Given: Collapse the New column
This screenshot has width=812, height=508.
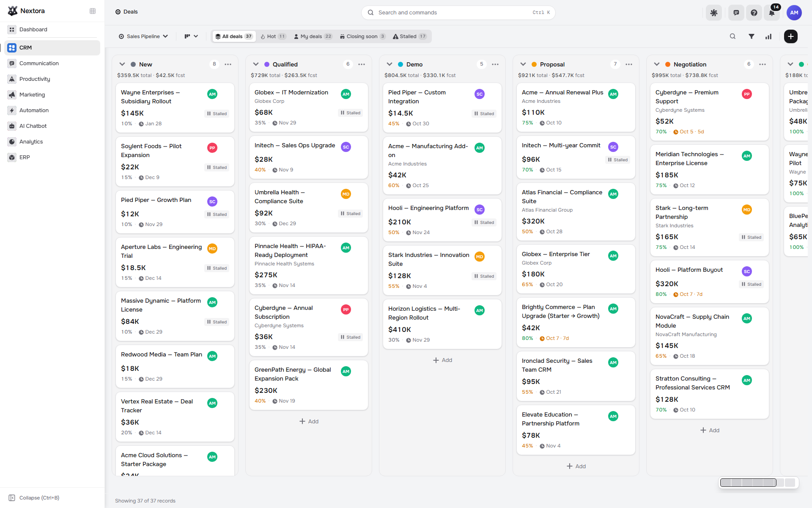Looking at the screenshot, I should (122, 64).
